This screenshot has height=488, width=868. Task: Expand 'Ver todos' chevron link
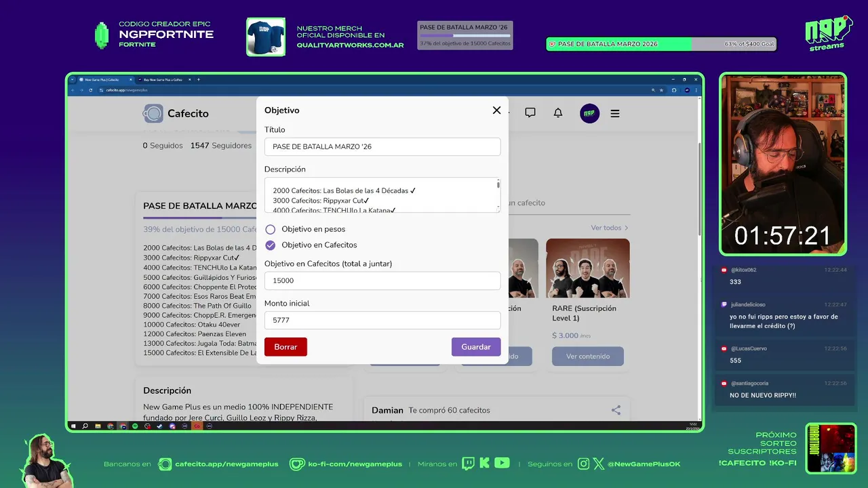pos(610,228)
